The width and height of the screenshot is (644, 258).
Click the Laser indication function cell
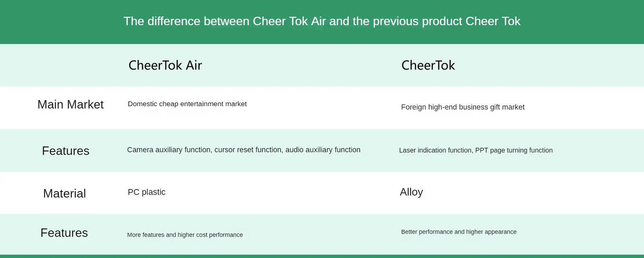coord(476,150)
